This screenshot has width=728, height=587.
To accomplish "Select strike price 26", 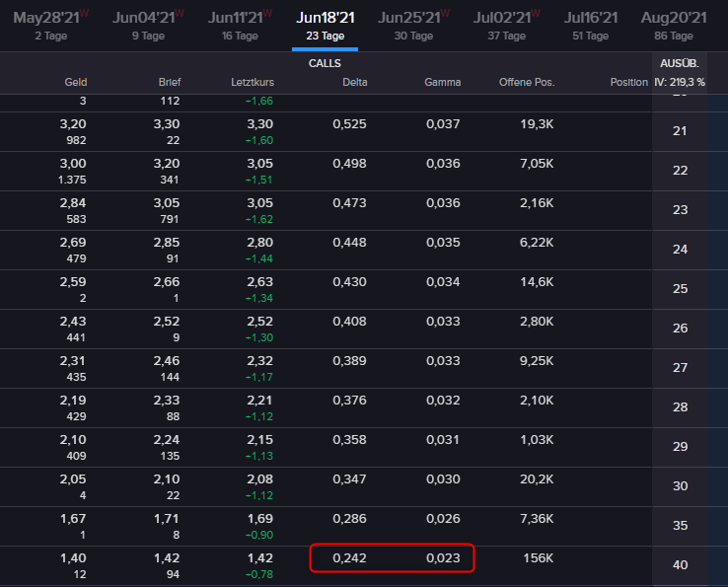I will coord(680,329).
